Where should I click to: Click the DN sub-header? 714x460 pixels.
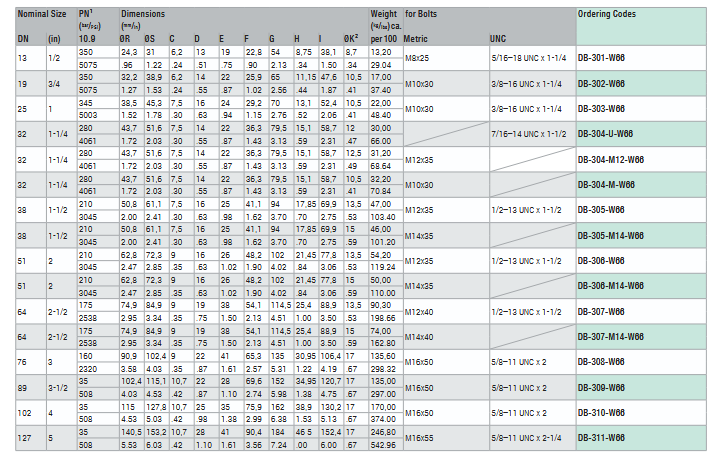point(10,38)
